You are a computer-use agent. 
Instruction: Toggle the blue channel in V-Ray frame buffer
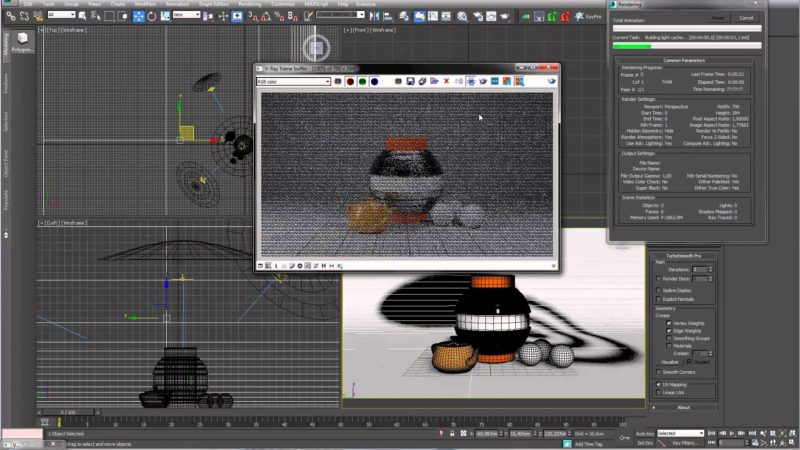point(373,81)
